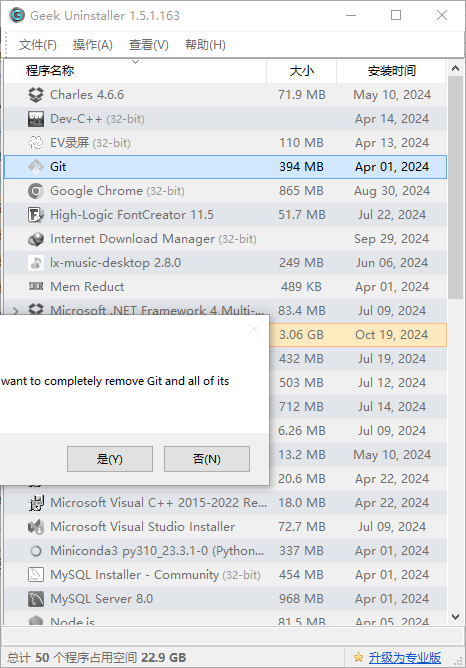The width and height of the screenshot is (466, 668).
Task: Click the Internet Download Manager icon
Action: click(36, 239)
